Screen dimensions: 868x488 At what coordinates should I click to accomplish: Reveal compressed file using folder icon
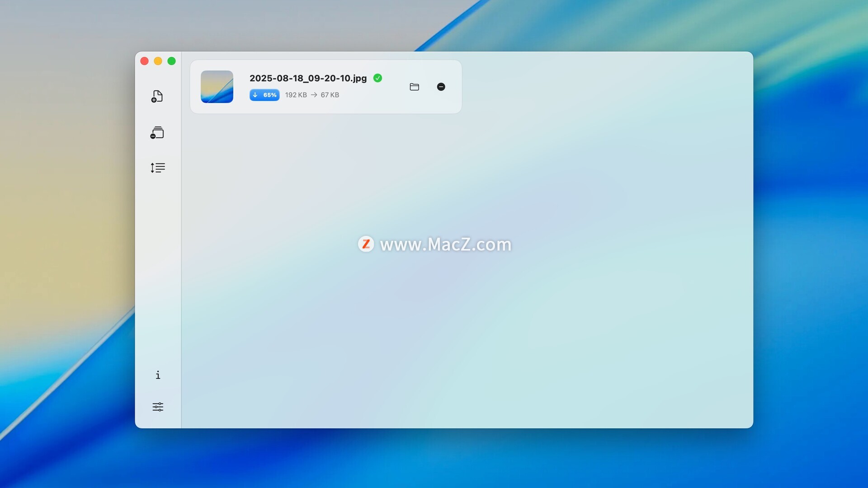pos(414,87)
